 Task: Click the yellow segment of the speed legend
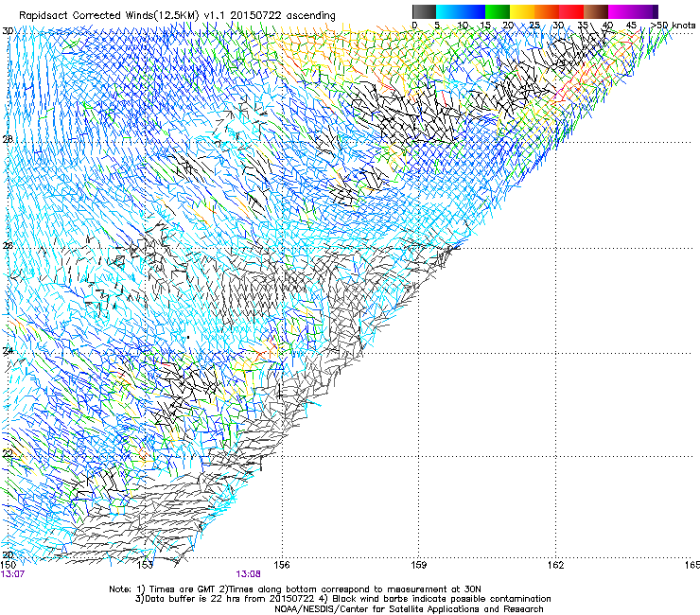tap(522, 11)
